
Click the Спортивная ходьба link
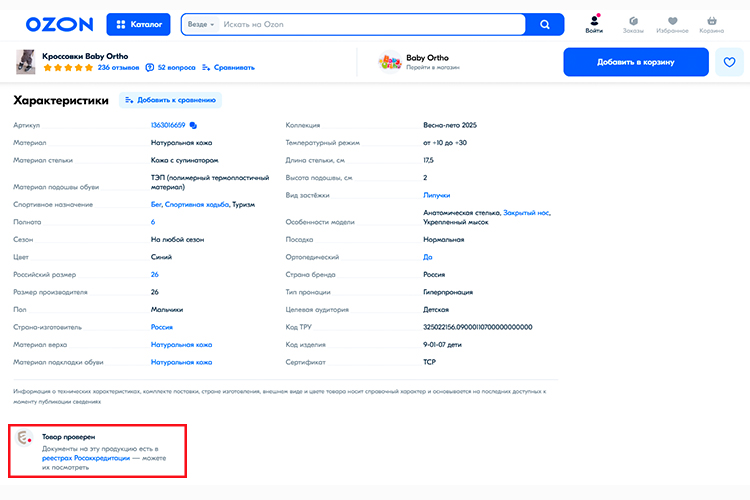click(x=197, y=204)
